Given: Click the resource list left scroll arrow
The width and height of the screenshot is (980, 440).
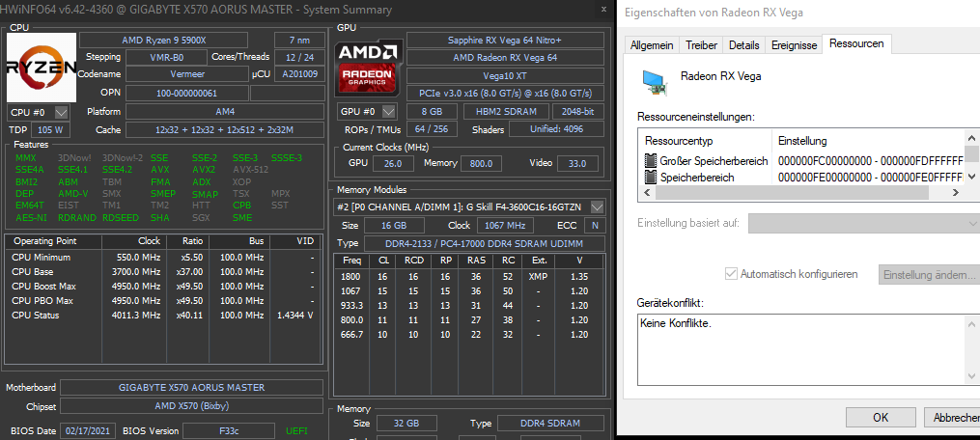Looking at the screenshot, I should [646, 193].
